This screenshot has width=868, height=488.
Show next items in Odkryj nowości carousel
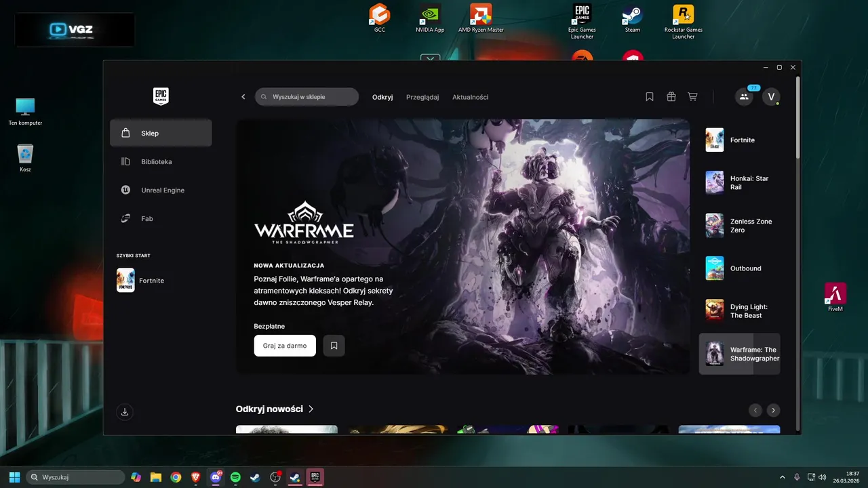(x=773, y=410)
